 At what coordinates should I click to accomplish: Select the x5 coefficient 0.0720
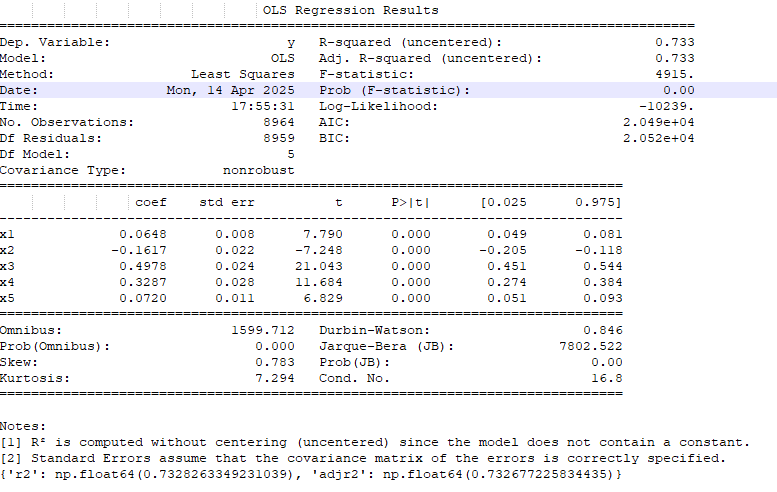click(143, 298)
